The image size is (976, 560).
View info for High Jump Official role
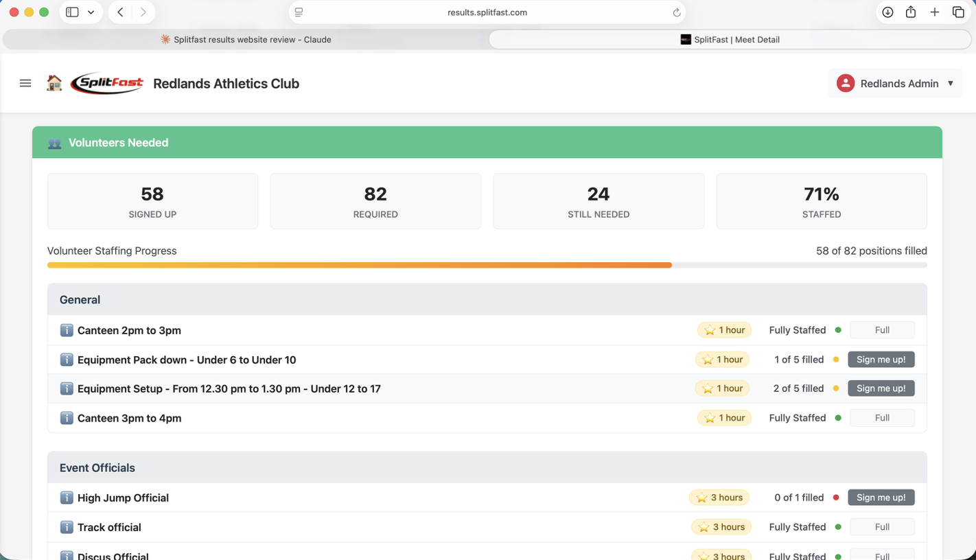click(x=67, y=498)
